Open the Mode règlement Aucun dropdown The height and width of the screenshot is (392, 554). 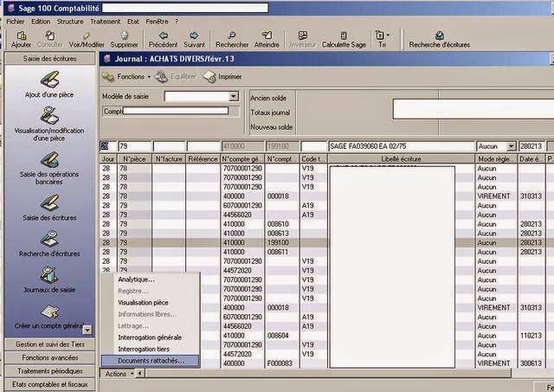(511, 146)
